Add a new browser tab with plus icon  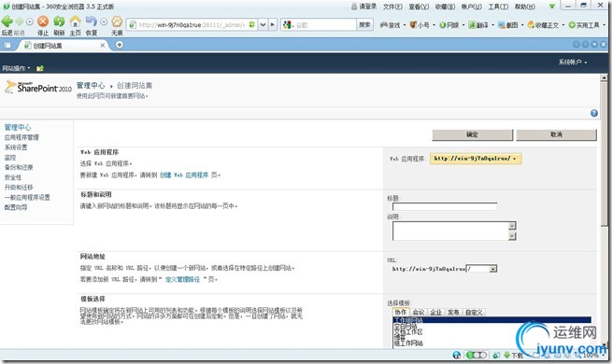pyautogui.click(x=120, y=45)
